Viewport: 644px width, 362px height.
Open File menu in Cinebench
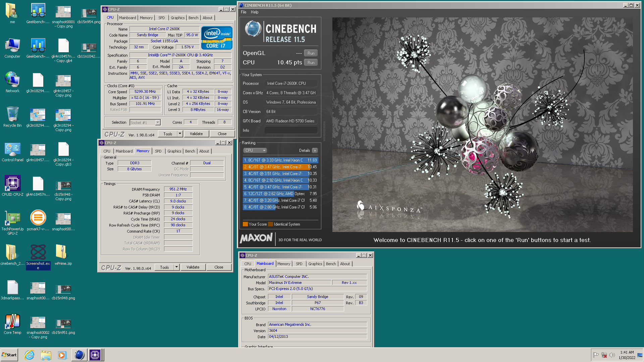coord(244,12)
